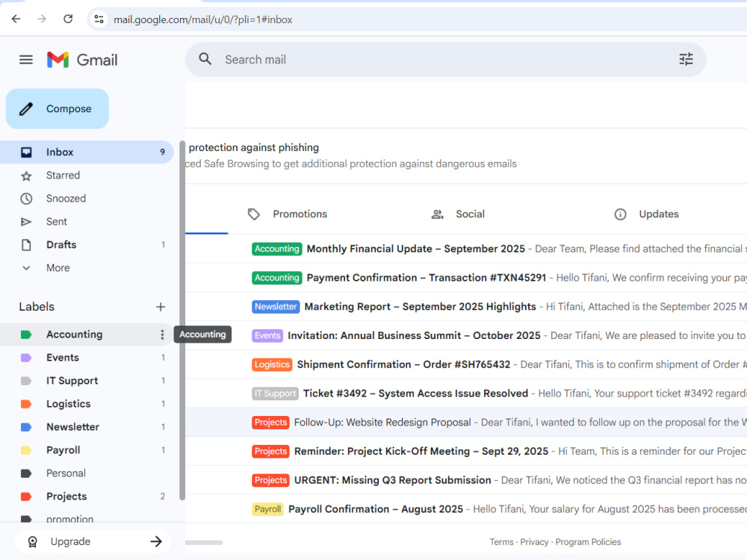The image size is (747, 560).
Task: Open the Sent folder
Action: (87, 222)
